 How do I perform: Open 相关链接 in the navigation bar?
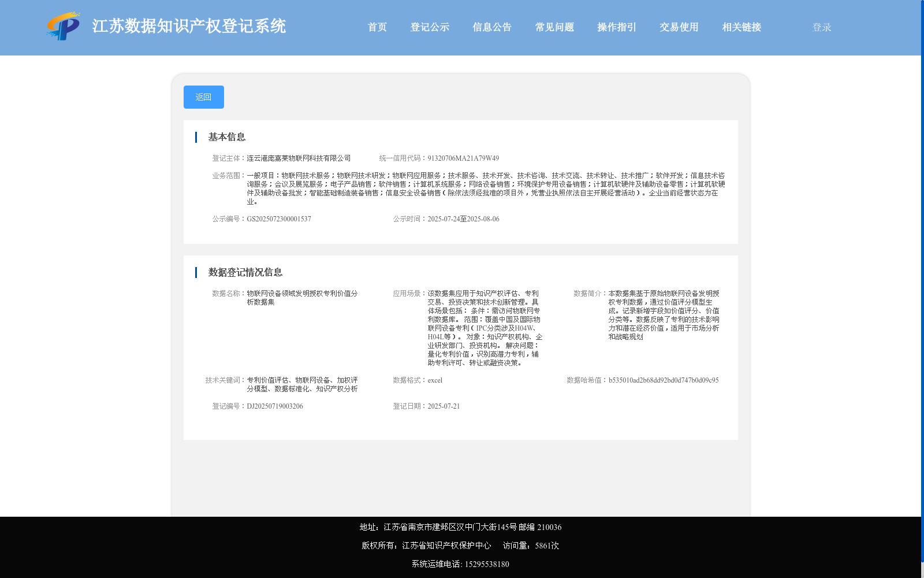[x=742, y=27]
